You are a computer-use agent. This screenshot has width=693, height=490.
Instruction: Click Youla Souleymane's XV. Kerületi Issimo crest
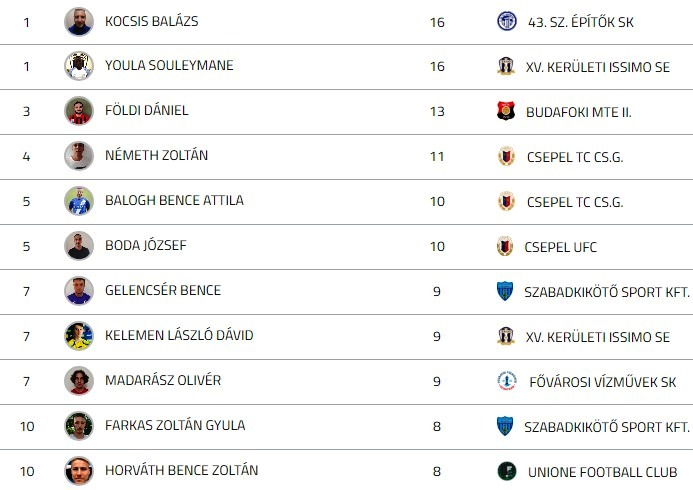507,66
